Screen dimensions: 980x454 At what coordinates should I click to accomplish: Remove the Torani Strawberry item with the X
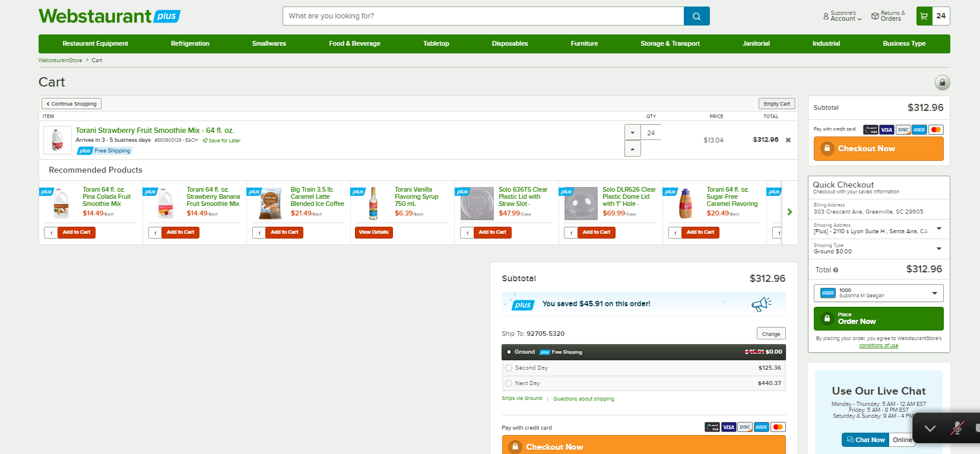[x=788, y=140]
